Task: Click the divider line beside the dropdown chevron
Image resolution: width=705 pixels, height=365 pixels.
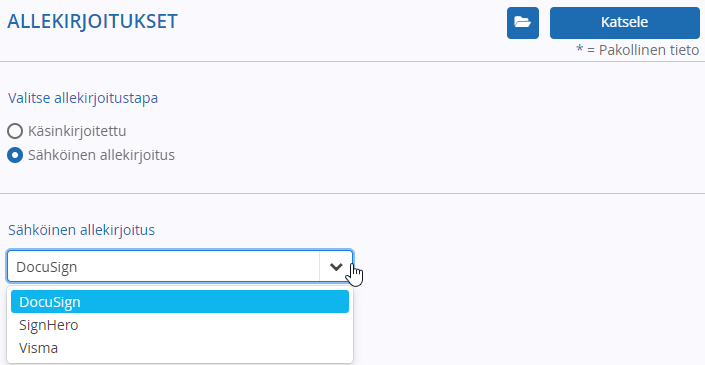Action: coord(320,266)
